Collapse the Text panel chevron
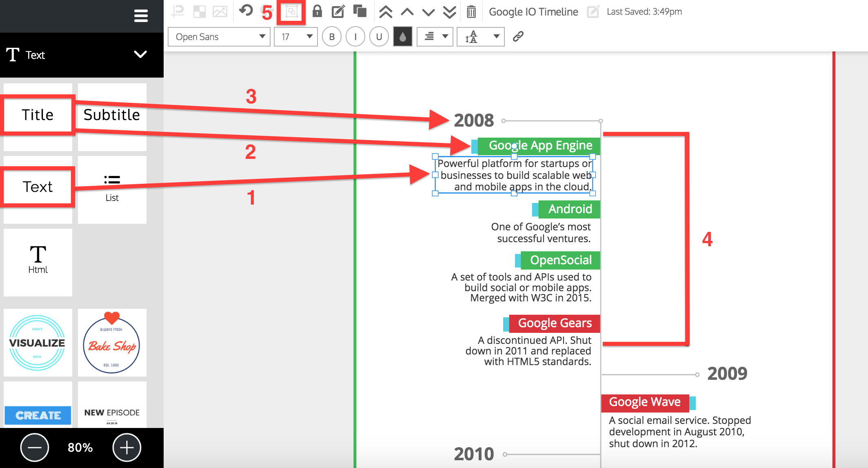868x468 pixels. click(x=140, y=54)
